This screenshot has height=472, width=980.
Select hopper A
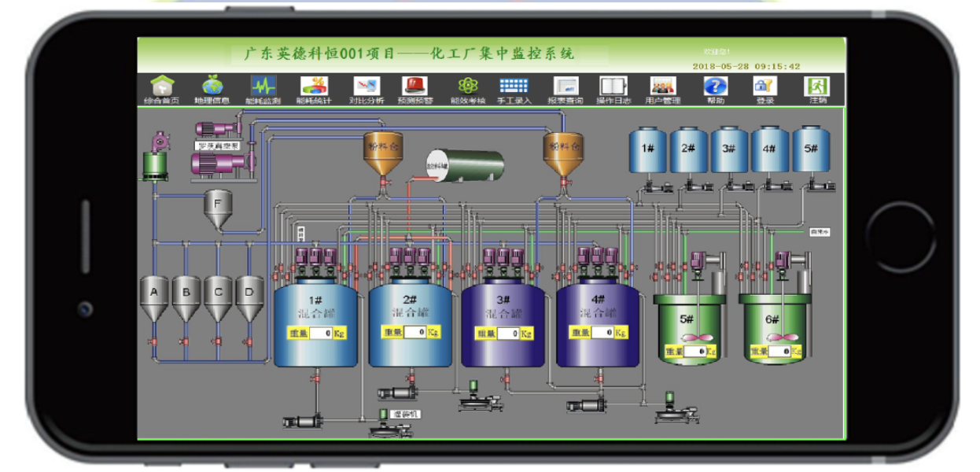pos(155,299)
